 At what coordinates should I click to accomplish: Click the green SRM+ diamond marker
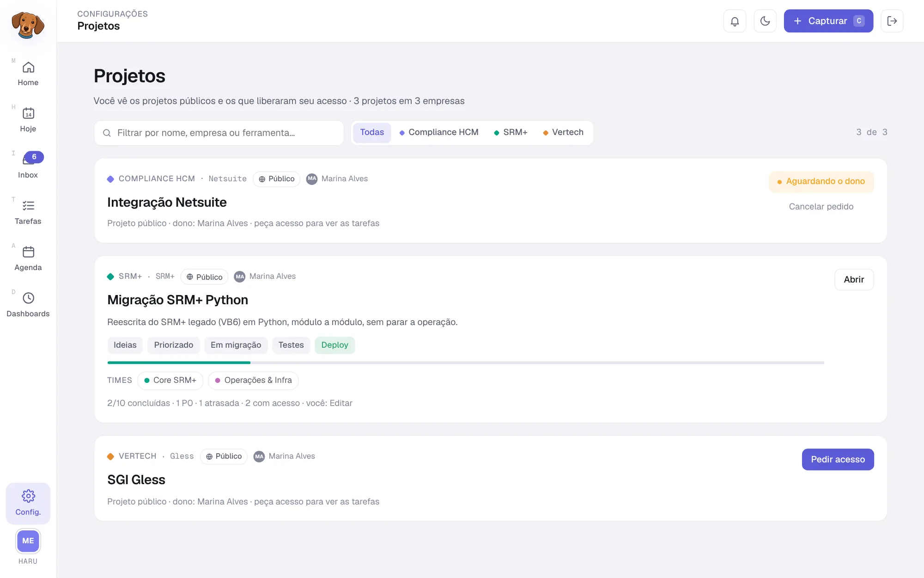tap(110, 277)
